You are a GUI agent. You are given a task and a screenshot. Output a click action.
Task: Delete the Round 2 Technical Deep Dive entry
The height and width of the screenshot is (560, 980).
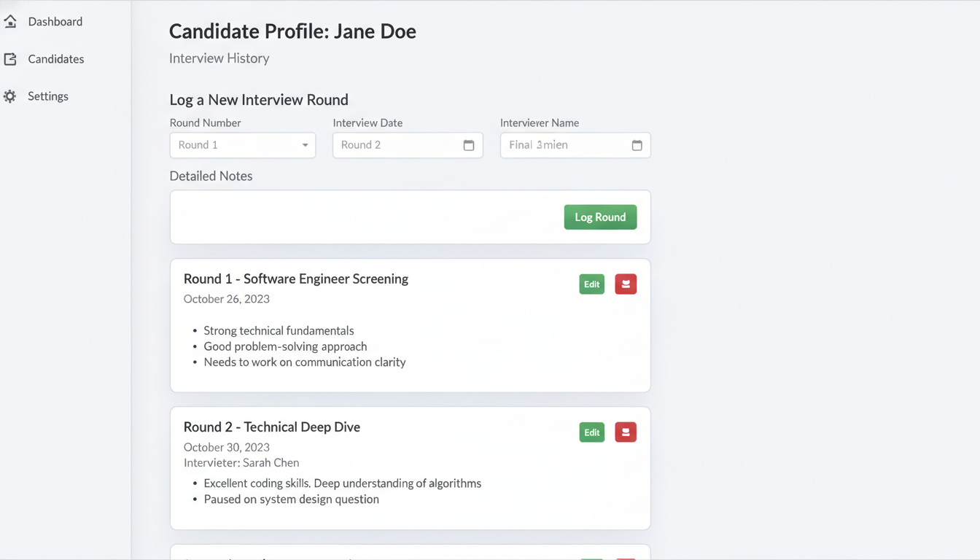coord(625,432)
